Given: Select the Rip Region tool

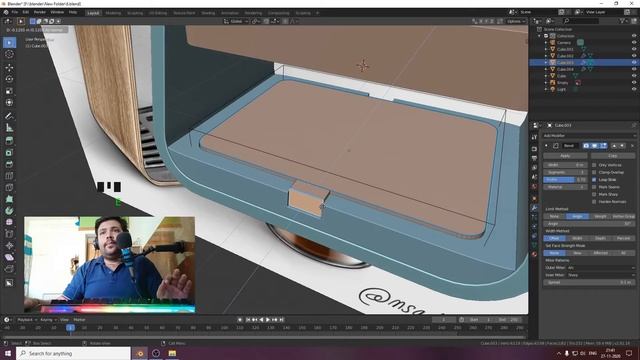Looking at the screenshot, I should pos(9,269).
